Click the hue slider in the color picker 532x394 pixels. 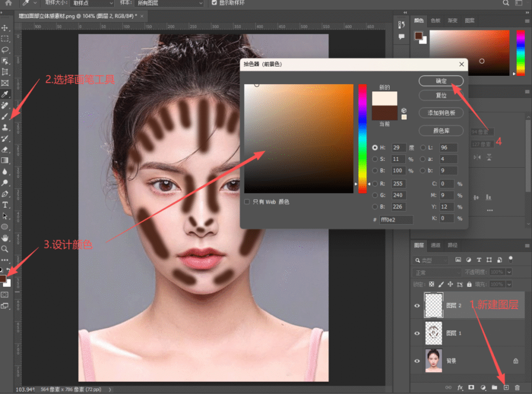coord(362,139)
